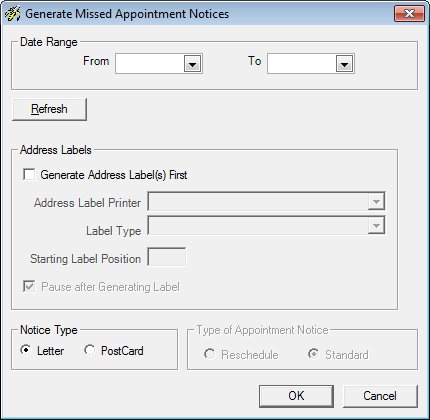Choose the Standard appointment notice option
The width and height of the screenshot is (430, 420).
313,354
